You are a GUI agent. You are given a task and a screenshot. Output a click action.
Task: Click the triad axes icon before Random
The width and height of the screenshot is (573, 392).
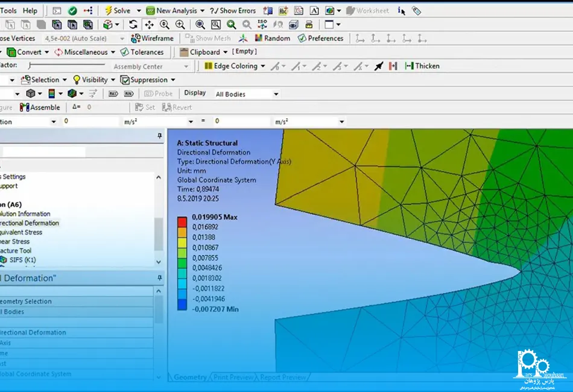pyautogui.click(x=243, y=39)
